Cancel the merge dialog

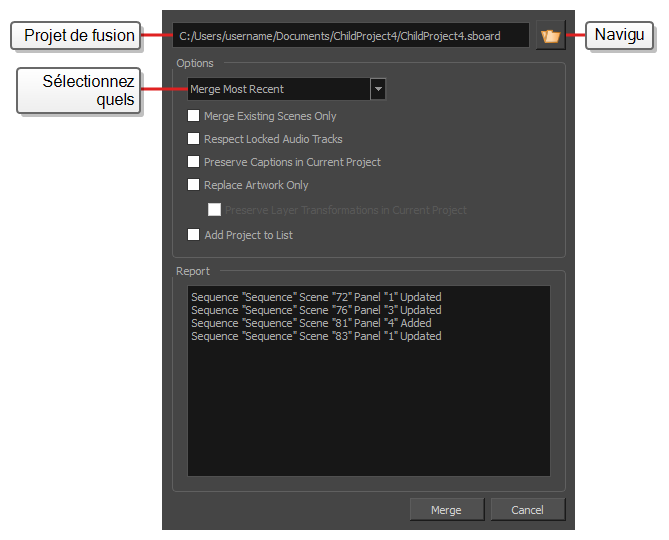coord(527,510)
